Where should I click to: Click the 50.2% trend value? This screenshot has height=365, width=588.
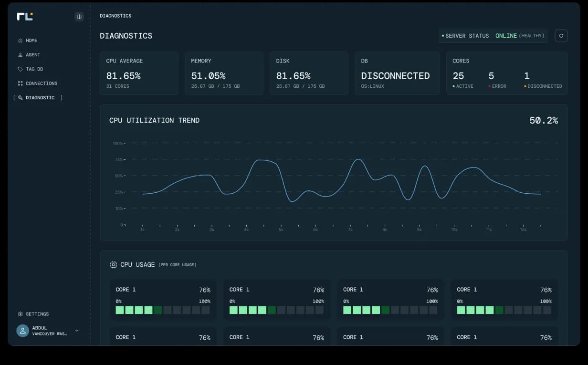[x=544, y=120]
